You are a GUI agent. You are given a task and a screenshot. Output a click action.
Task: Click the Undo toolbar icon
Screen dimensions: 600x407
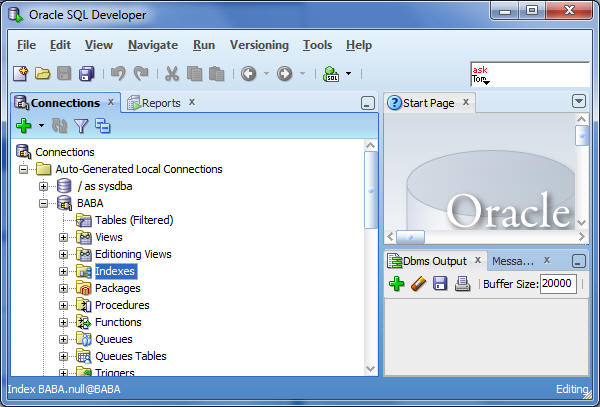coord(118,73)
